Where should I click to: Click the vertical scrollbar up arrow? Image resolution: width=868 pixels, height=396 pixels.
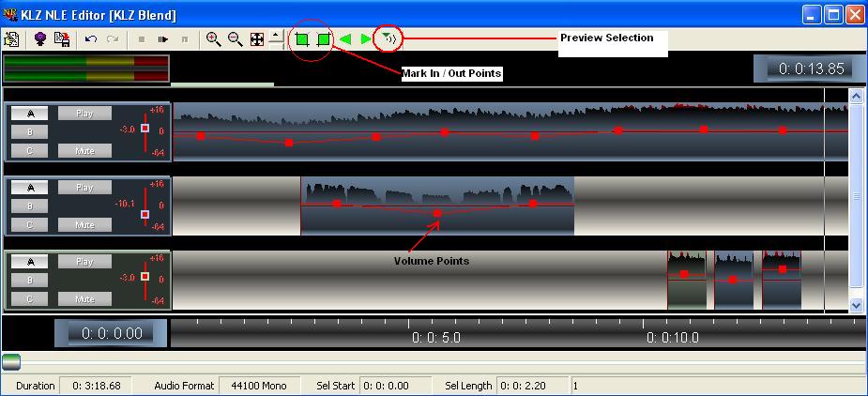click(856, 97)
